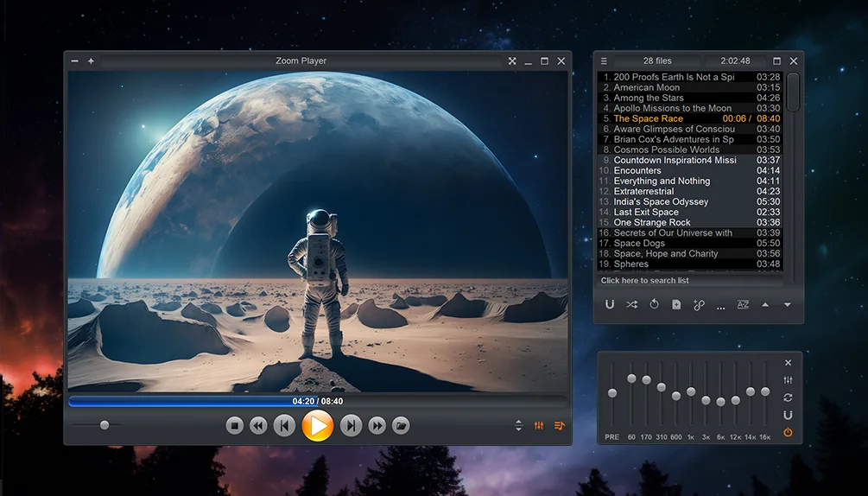Toggle shuffle in the playlist

631,304
